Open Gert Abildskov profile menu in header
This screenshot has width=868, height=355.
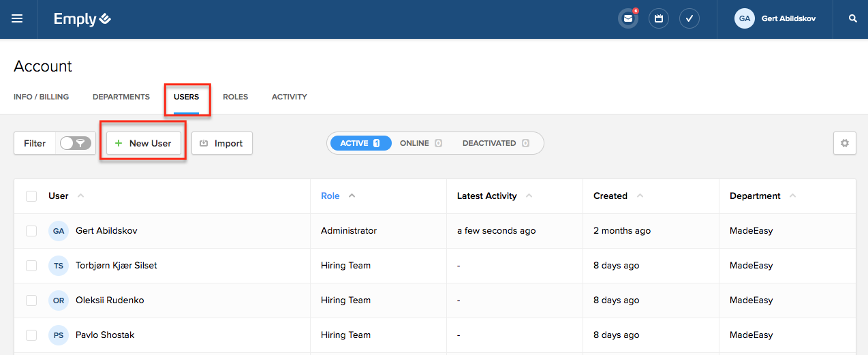click(775, 19)
